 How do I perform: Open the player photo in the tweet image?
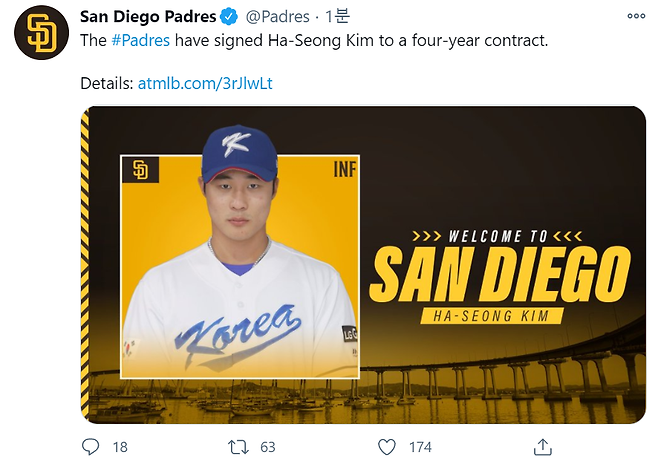[240, 270]
